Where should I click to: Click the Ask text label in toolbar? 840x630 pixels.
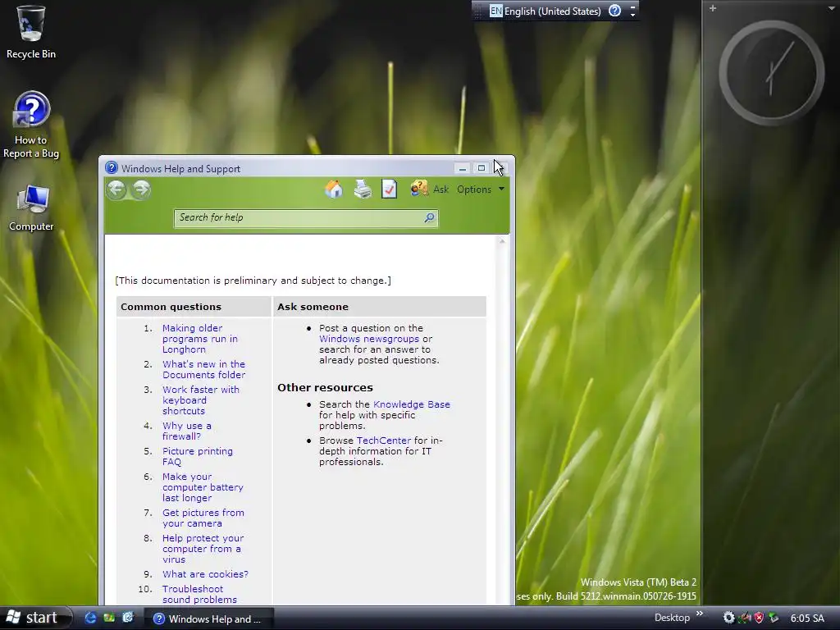click(x=441, y=189)
